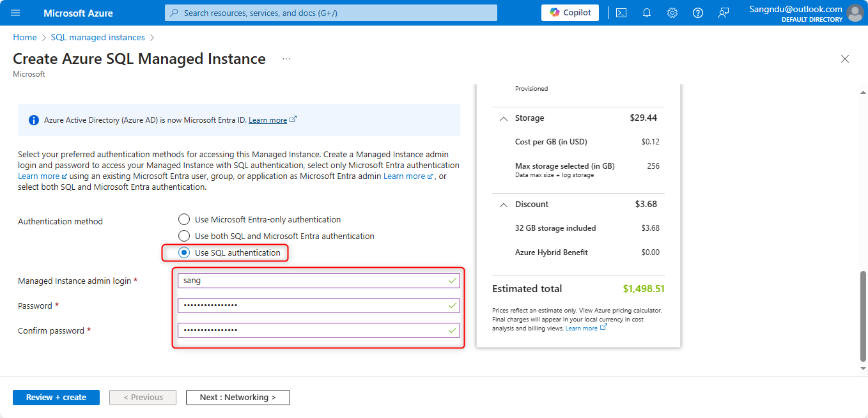
Task: Click the Max storage selected value 256
Action: click(x=653, y=166)
